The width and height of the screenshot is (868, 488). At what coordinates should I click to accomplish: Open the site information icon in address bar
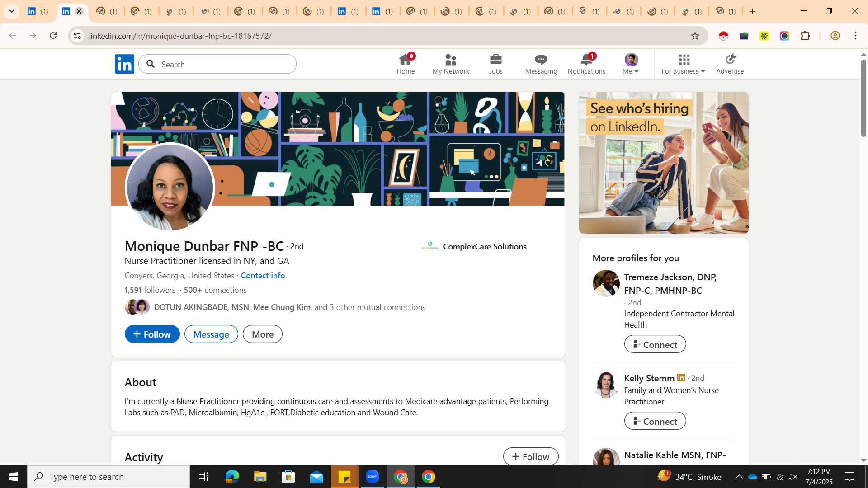click(x=77, y=36)
